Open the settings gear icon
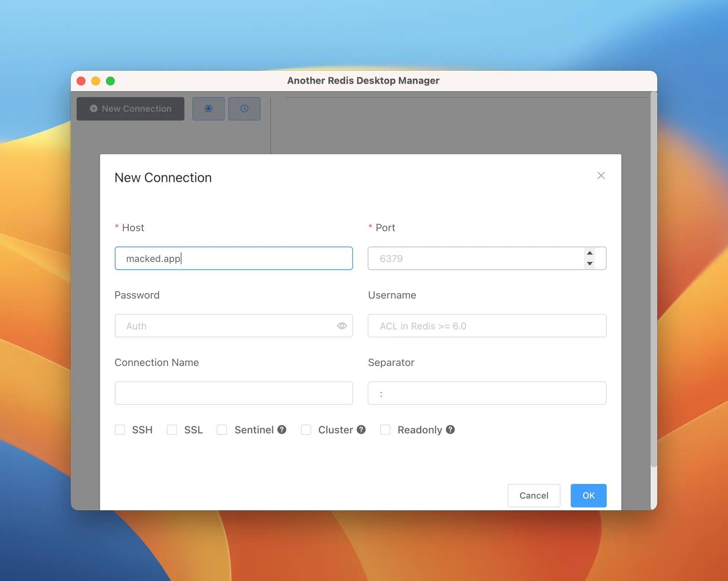This screenshot has height=581, width=728. (208, 108)
